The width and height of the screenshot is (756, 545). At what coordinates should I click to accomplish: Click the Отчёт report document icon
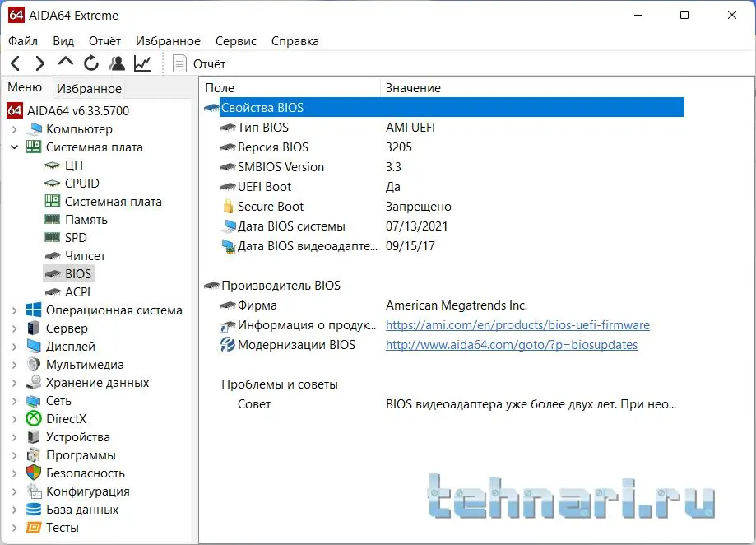180,63
